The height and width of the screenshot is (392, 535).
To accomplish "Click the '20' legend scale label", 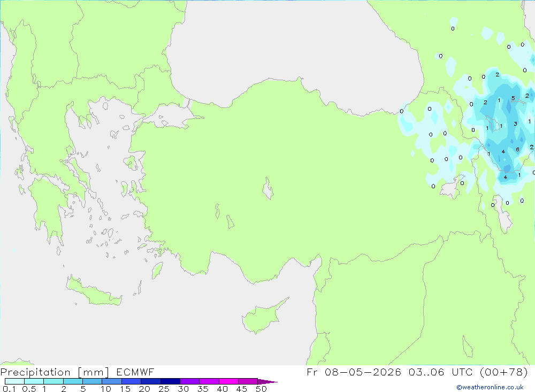I will [x=144, y=389].
